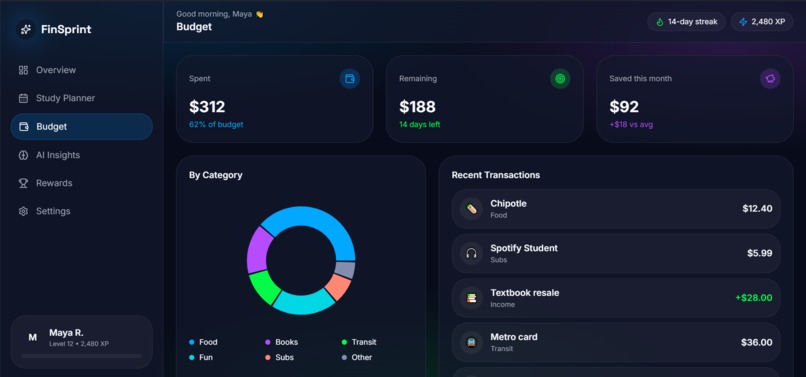Image resolution: width=806 pixels, height=377 pixels.
Task: Open Settings from the sidebar
Action: pyautogui.click(x=81, y=211)
